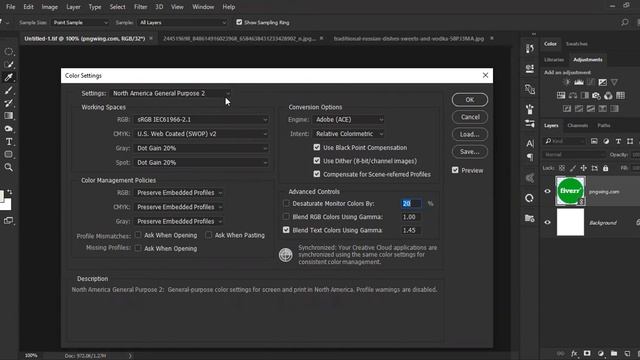This screenshot has width=640, height=360.
Task: Open Gray color management policy dropdown
Action: (x=179, y=221)
